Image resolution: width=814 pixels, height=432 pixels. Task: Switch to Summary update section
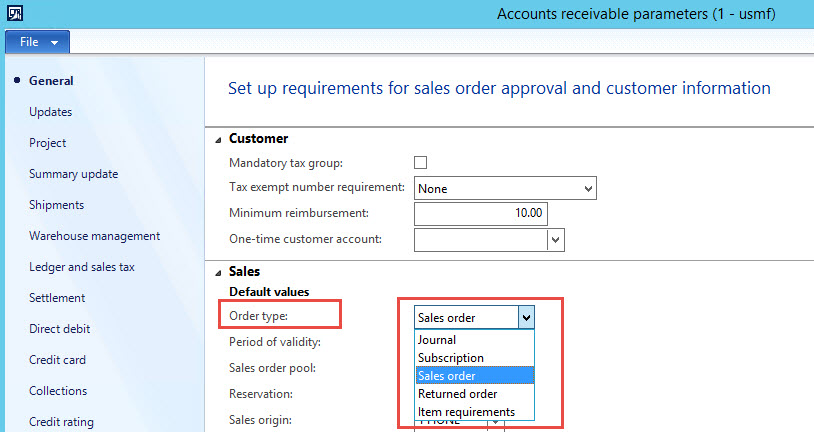tap(73, 174)
